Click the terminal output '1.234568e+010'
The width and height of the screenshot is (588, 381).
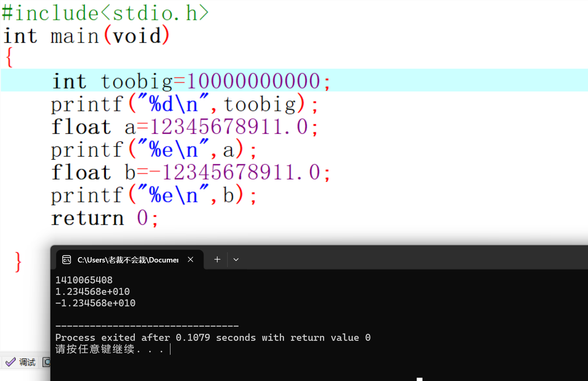(x=93, y=292)
